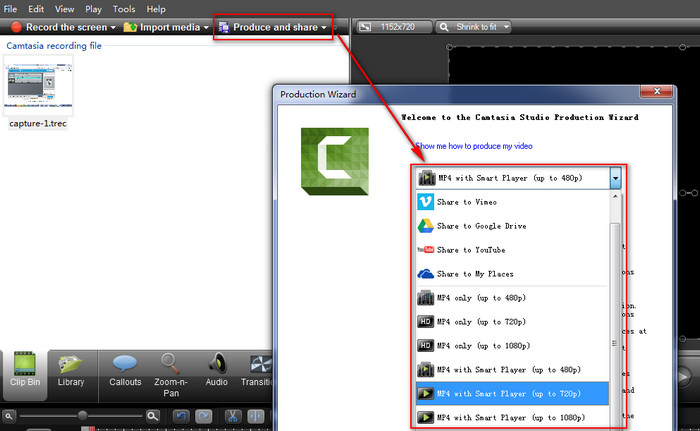Open the File menu
This screenshot has height=431, width=700.
10,9
